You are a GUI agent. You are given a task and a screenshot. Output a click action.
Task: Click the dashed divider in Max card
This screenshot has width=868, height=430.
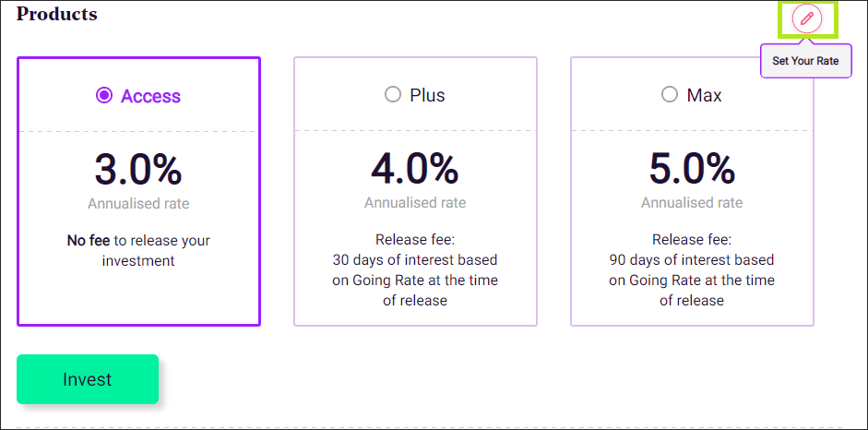click(x=692, y=131)
